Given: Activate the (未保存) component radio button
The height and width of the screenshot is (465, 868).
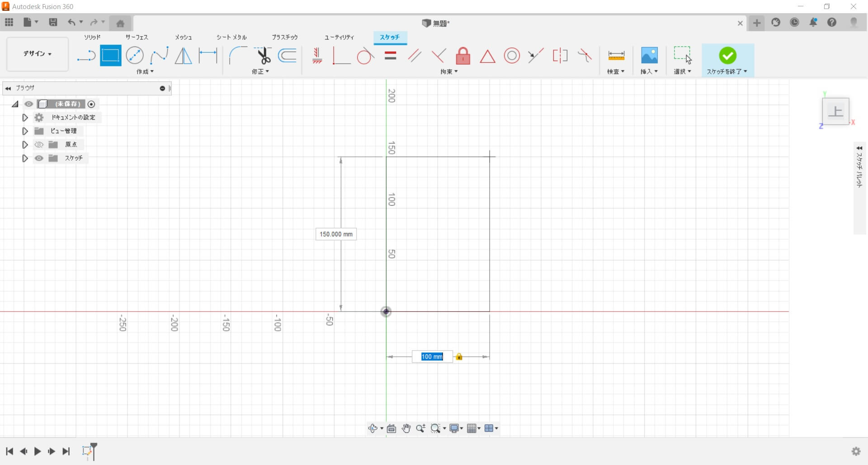Looking at the screenshot, I should (91, 104).
